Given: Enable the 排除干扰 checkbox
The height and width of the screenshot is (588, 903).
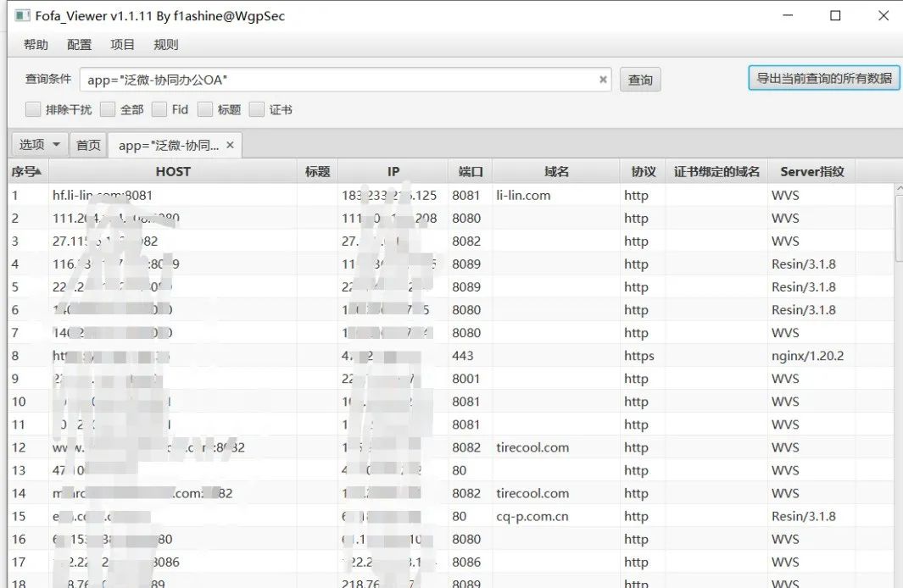Looking at the screenshot, I should click(x=33, y=109).
